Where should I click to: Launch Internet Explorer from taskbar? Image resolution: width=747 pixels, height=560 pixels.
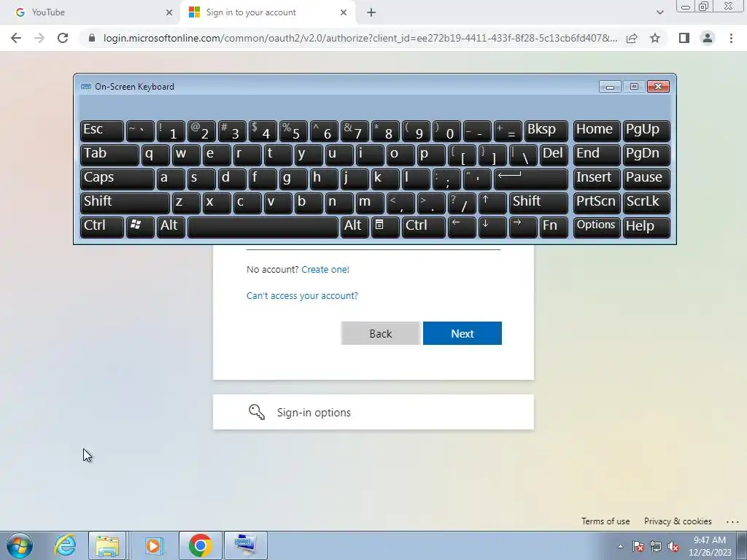(x=65, y=545)
